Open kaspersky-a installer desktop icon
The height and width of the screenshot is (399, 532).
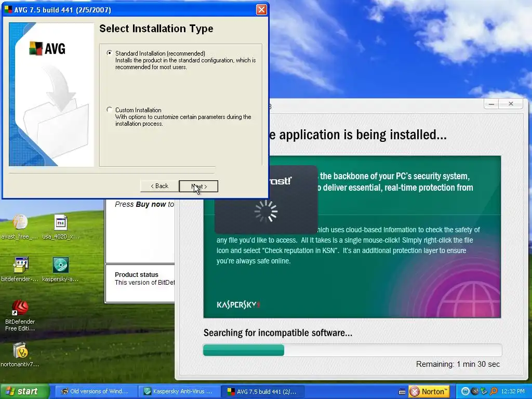[x=61, y=270]
